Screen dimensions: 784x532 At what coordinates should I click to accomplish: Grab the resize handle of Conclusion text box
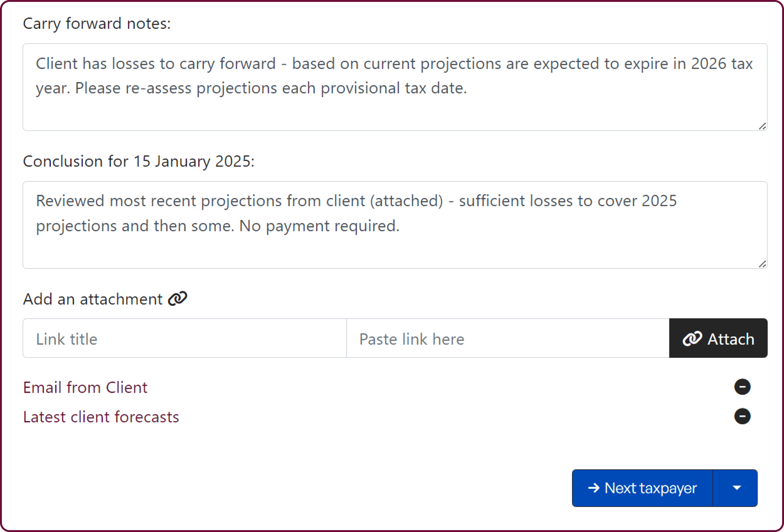pyautogui.click(x=762, y=264)
